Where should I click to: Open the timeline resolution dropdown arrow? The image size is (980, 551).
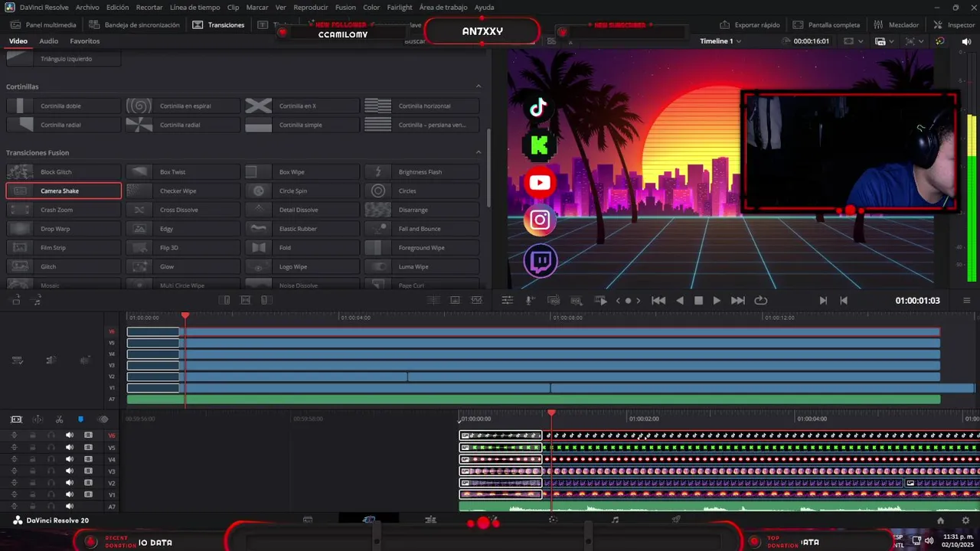click(893, 41)
